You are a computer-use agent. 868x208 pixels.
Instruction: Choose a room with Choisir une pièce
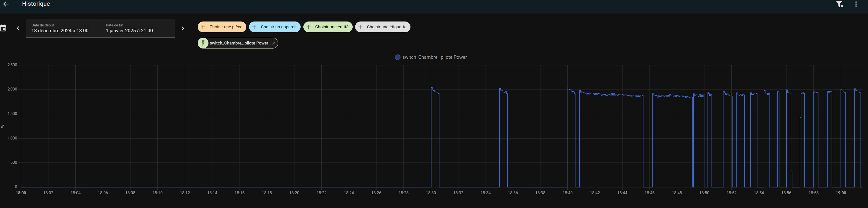tap(222, 27)
